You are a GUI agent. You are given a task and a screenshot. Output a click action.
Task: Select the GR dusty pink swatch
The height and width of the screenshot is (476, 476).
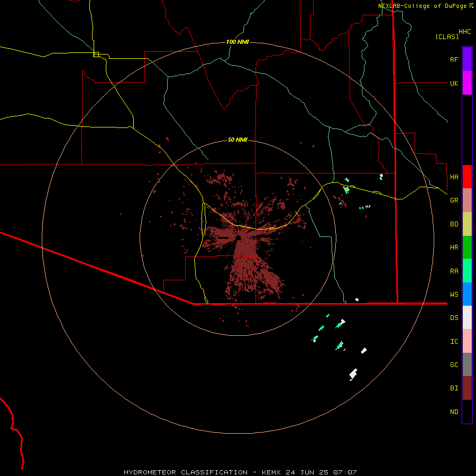click(x=467, y=200)
